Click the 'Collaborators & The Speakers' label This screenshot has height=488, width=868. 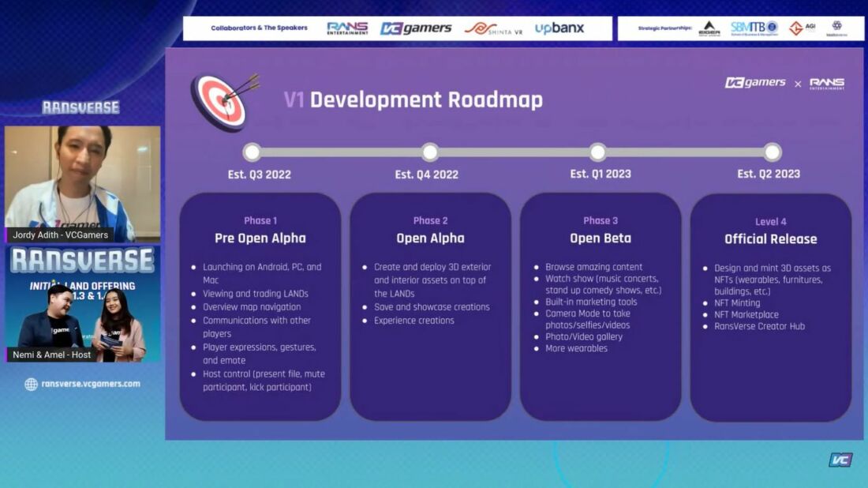point(259,28)
